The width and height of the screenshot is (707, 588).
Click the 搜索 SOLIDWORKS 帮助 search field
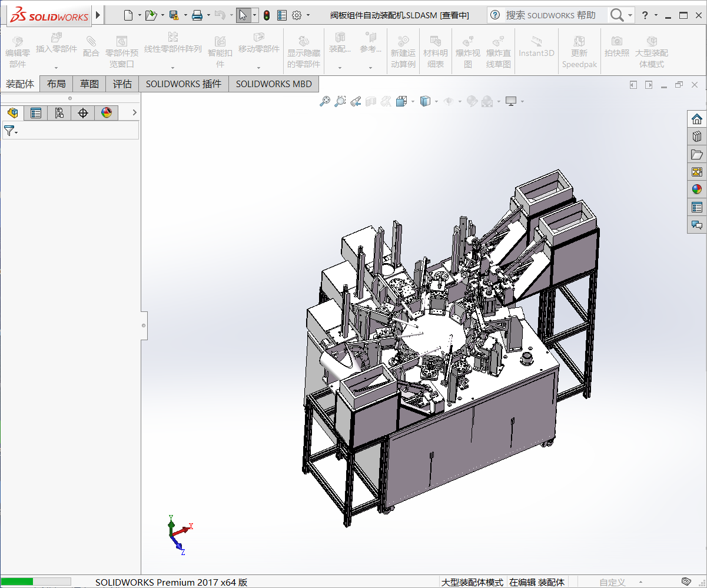550,15
